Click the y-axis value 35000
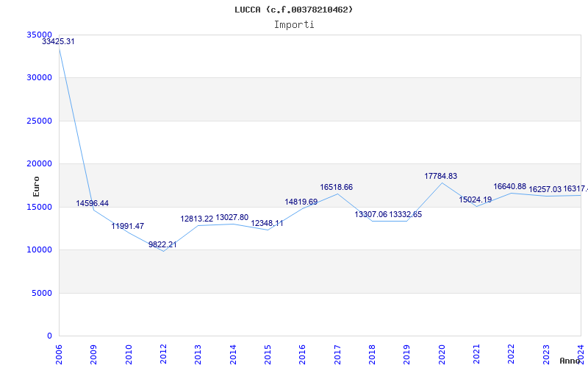Viewport: 588px width, 368px height. [39, 35]
